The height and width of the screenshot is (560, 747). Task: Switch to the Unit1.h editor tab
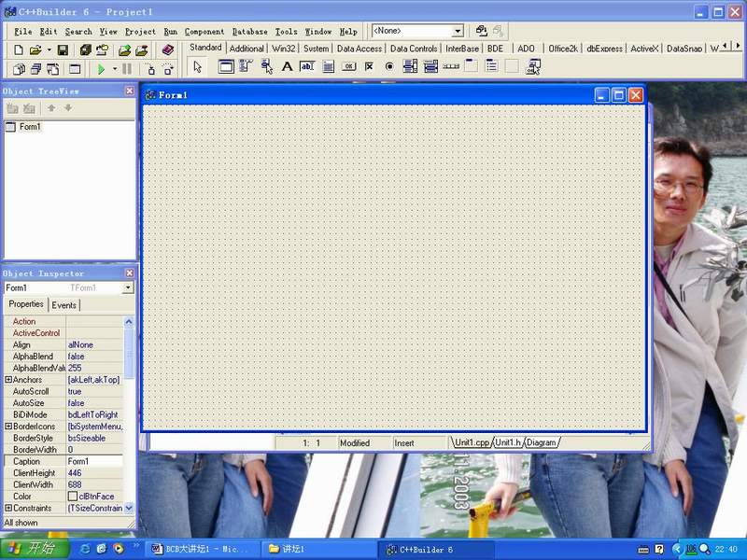coord(508,442)
